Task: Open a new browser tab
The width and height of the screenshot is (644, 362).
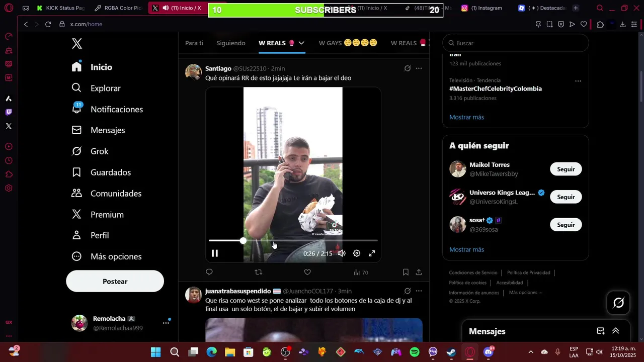Action: 576,8
